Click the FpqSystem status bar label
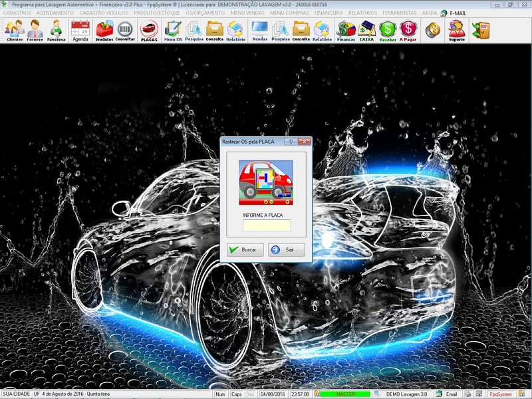The width and height of the screenshot is (532, 399). click(501, 394)
